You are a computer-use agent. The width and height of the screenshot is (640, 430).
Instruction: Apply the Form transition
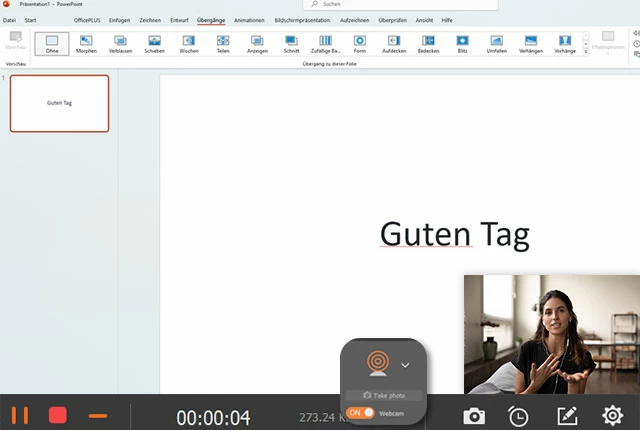(x=360, y=44)
